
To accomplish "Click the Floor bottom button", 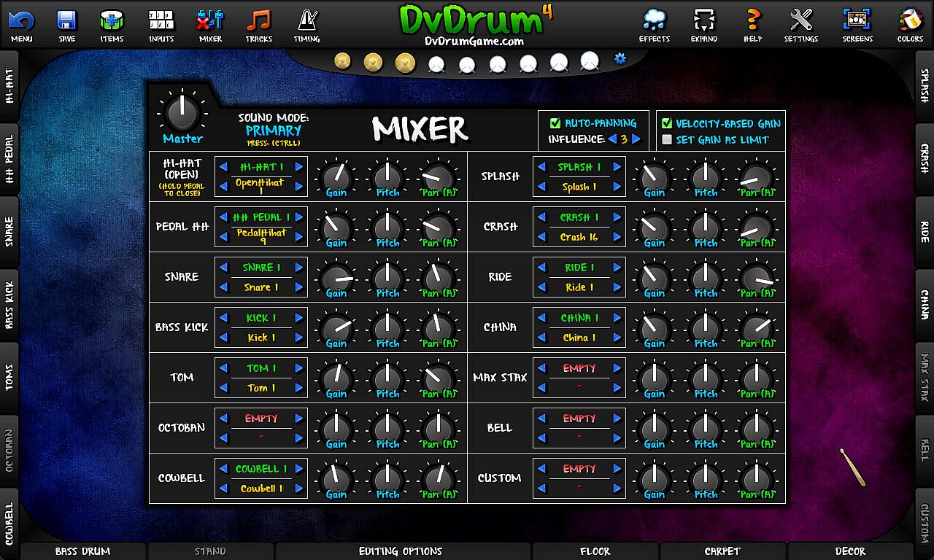I will point(595,551).
